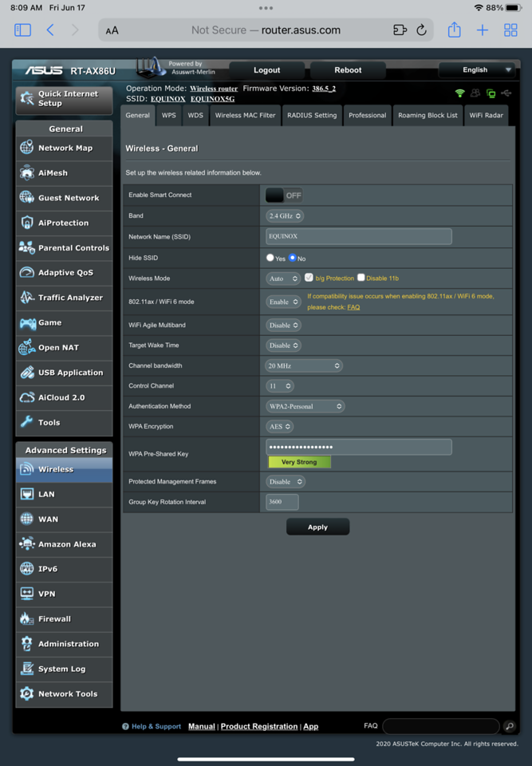Open WAN advanced settings
This screenshot has width=532, height=766.
64,519
